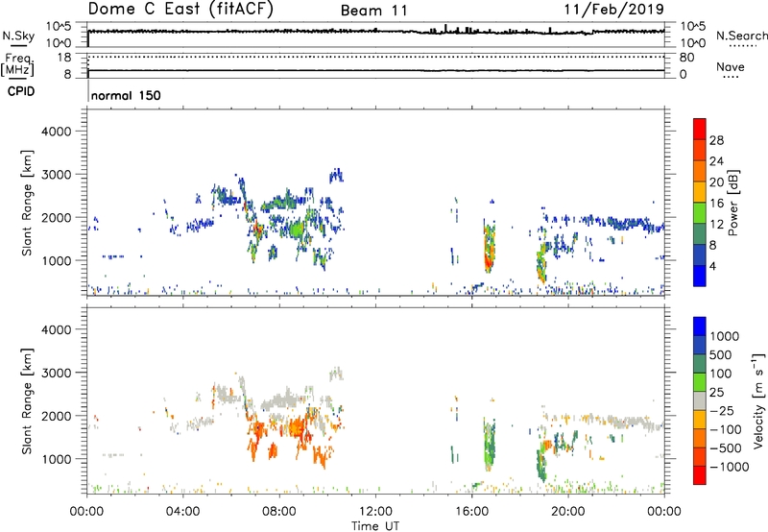Click the 'Freq. [MHz]' axis label
Screen dimensions: 768x532
point(18,64)
